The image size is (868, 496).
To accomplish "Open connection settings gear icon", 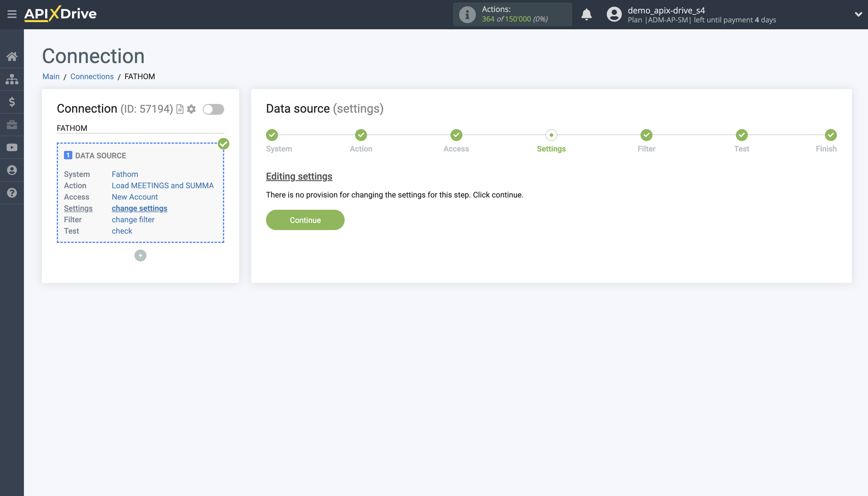I will 192,109.
